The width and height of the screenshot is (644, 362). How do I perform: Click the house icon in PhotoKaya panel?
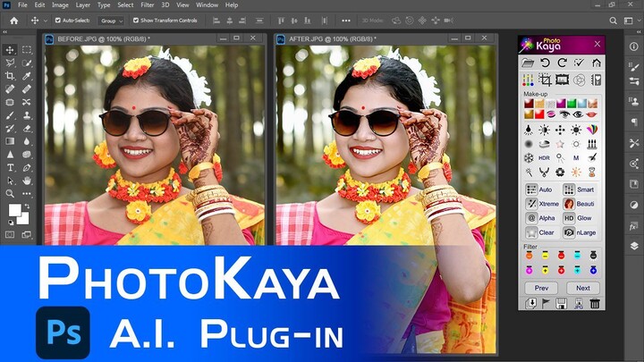coord(597,63)
